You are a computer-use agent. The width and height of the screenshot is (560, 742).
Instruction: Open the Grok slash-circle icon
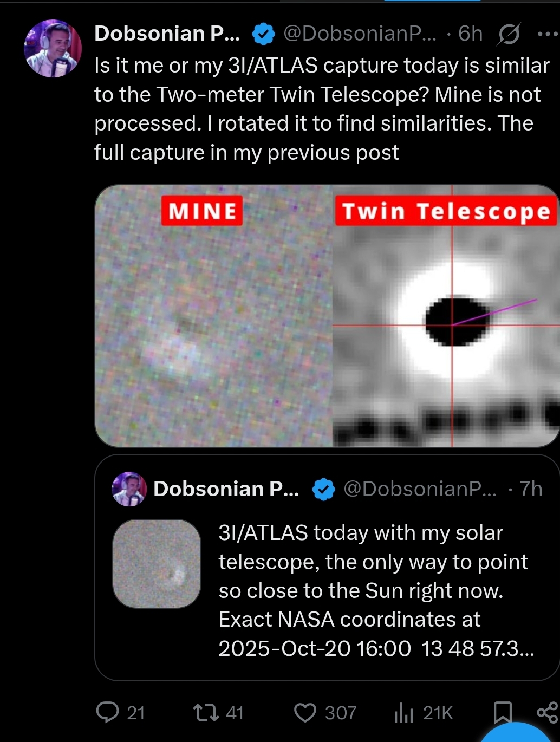pyautogui.click(x=509, y=34)
